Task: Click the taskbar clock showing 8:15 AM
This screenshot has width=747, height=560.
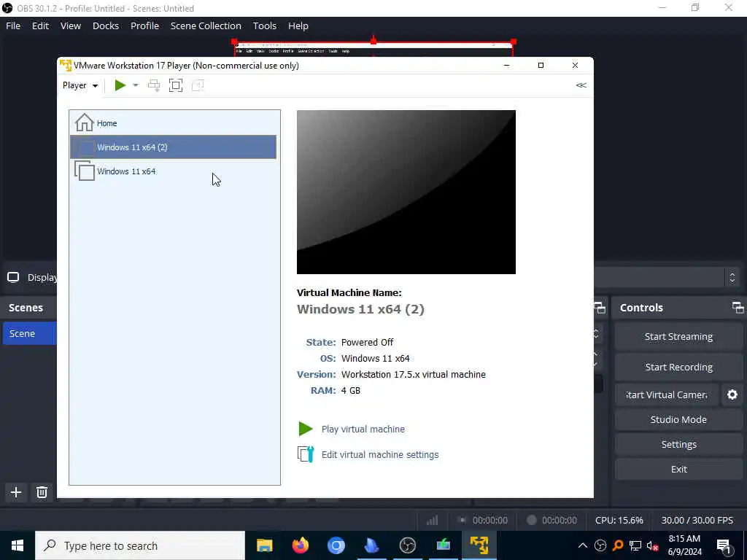Action: tap(684, 545)
